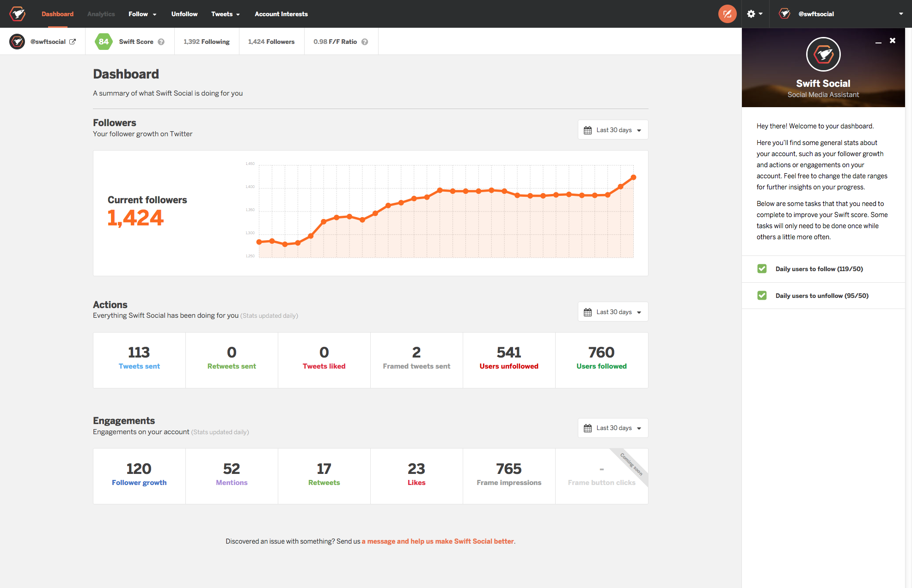Click the external link icon beside @swftsocial
Viewport: 912px width, 588px height.
(x=73, y=42)
